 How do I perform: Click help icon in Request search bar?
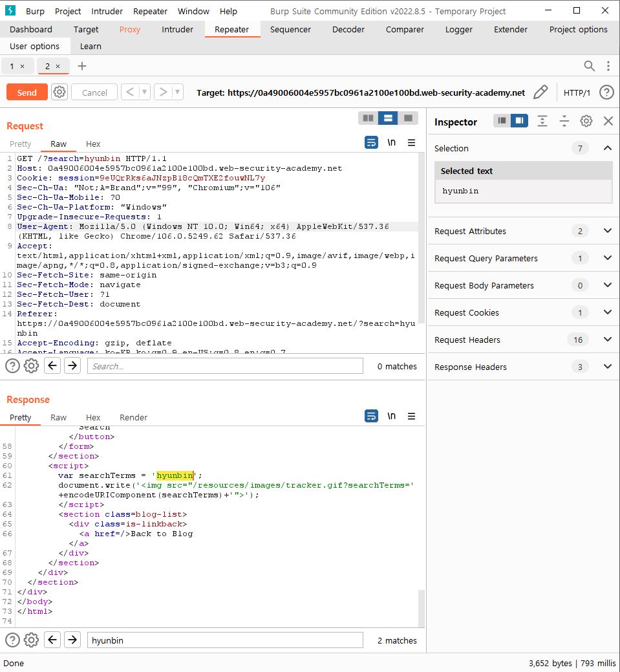point(12,366)
